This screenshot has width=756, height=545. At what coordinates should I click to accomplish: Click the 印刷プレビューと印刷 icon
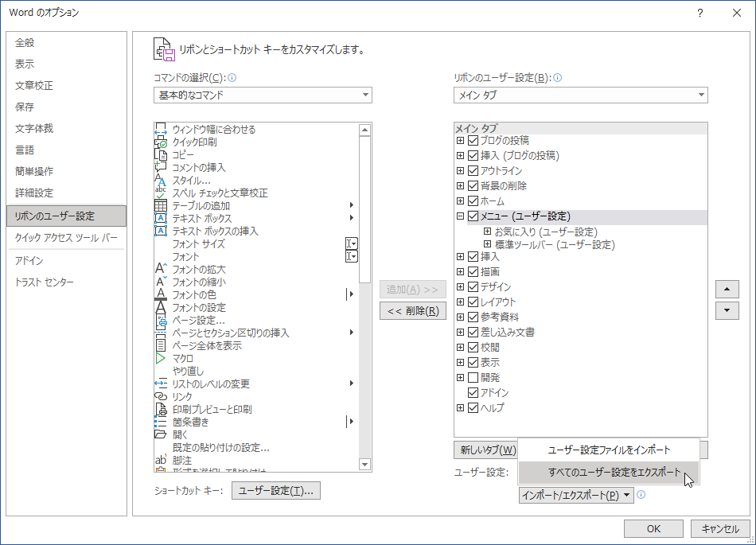(x=161, y=409)
